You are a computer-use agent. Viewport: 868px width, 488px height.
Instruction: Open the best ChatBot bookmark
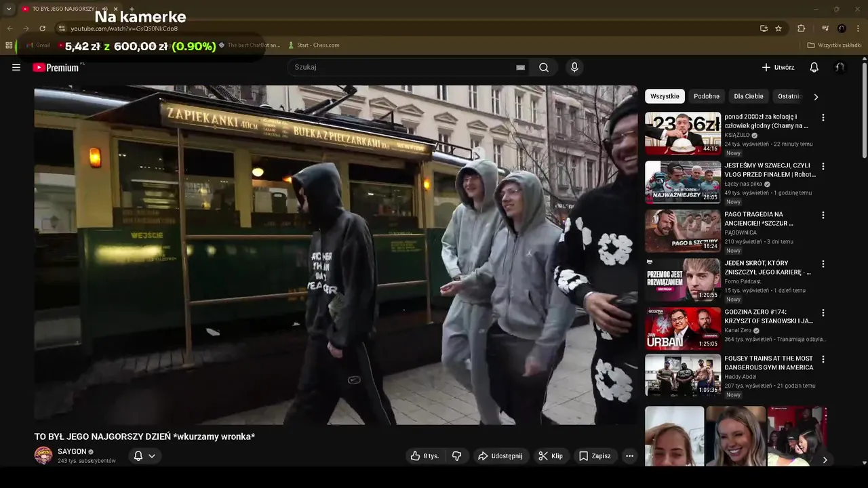point(249,45)
